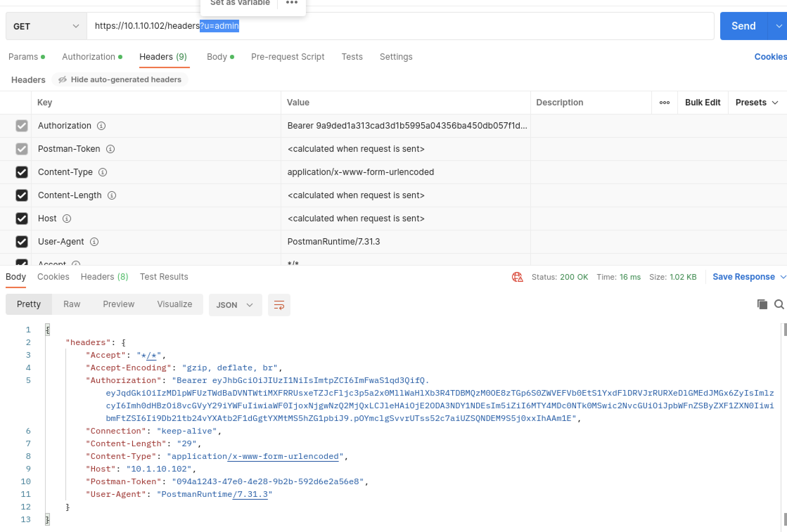The height and width of the screenshot is (532, 787).
Task: Select response Body tab
Action: click(16, 277)
